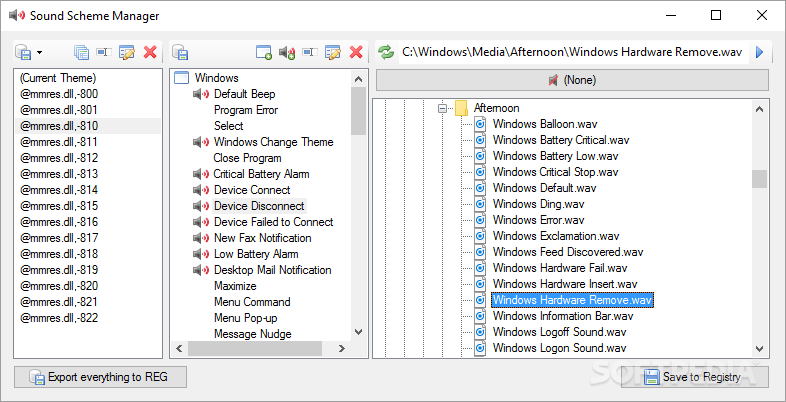The height and width of the screenshot is (402, 786).
Task: Select the Menu Command event
Action: pyautogui.click(x=252, y=302)
